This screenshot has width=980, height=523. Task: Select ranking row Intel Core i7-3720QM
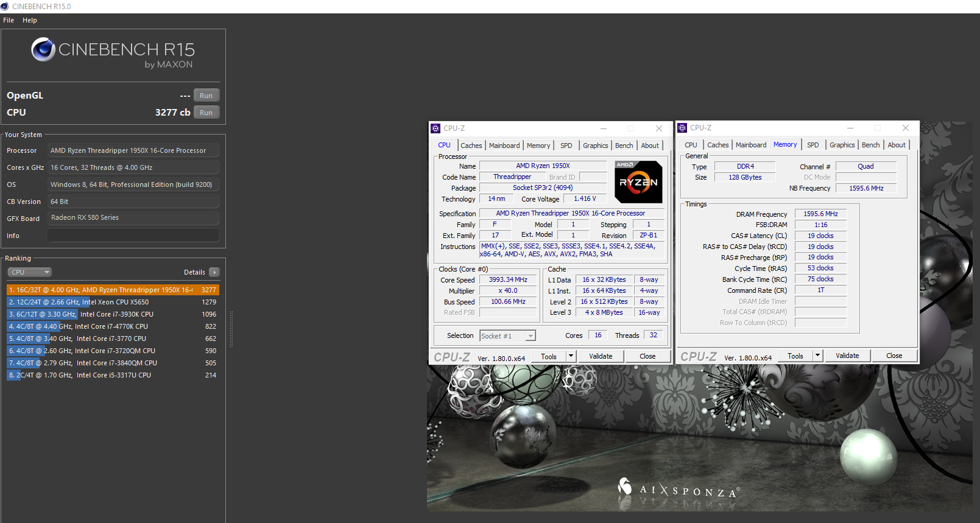(113, 351)
